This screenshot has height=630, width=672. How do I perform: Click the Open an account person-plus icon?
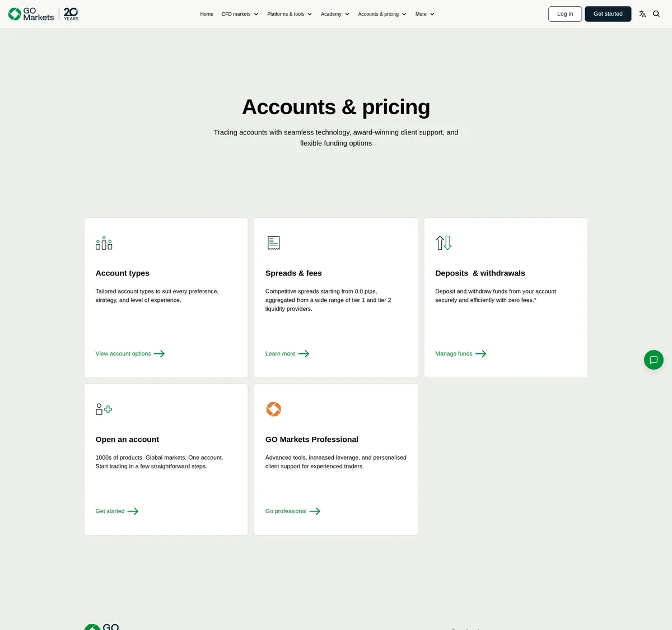(x=104, y=409)
